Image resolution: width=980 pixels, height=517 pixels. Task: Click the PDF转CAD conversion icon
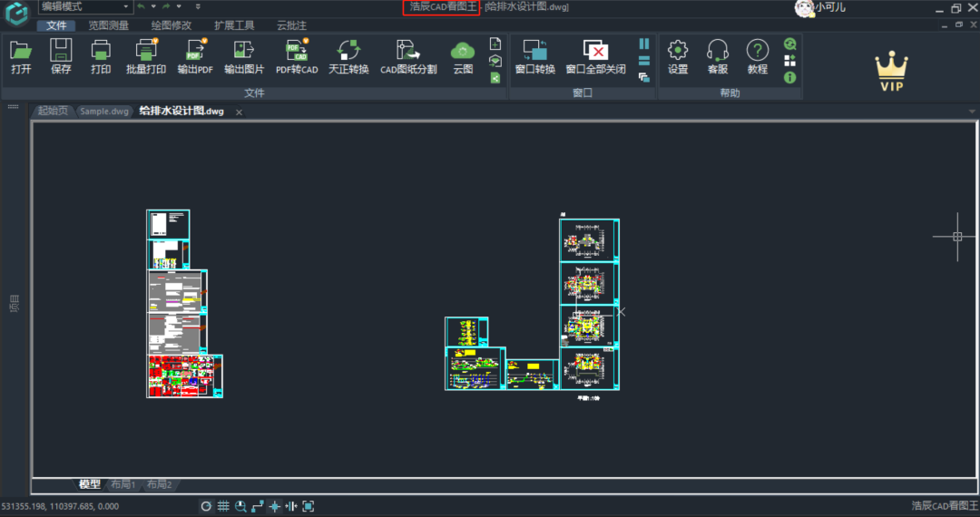(x=297, y=57)
